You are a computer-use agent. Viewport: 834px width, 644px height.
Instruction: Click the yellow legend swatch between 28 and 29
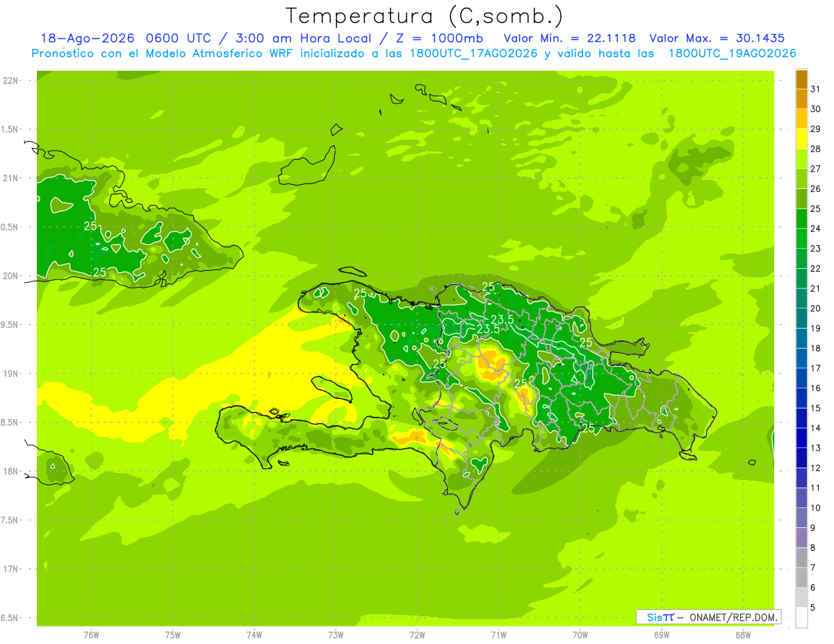click(801, 138)
